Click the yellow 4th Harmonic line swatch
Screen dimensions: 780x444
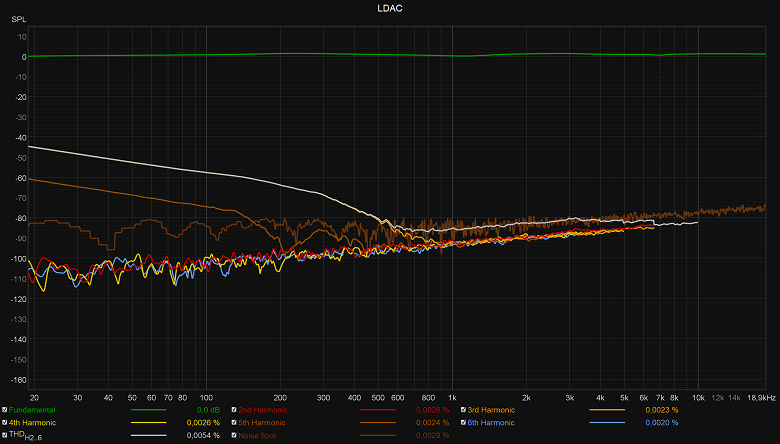coord(149,423)
